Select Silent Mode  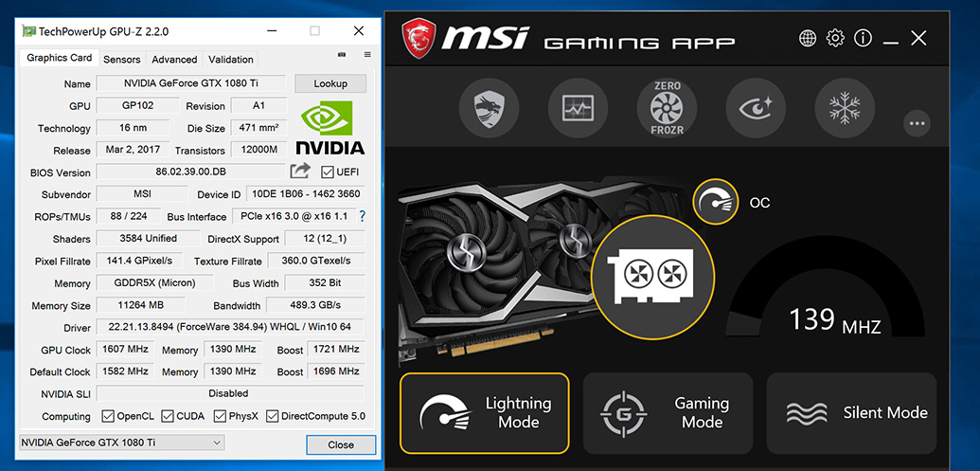tap(851, 413)
